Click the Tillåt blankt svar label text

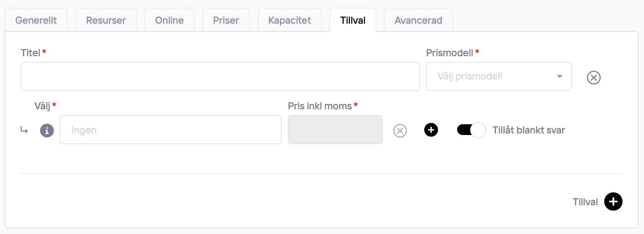(x=528, y=130)
